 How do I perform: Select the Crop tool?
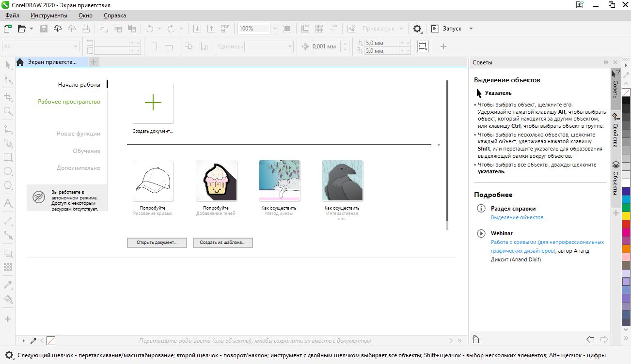(x=8, y=97)
